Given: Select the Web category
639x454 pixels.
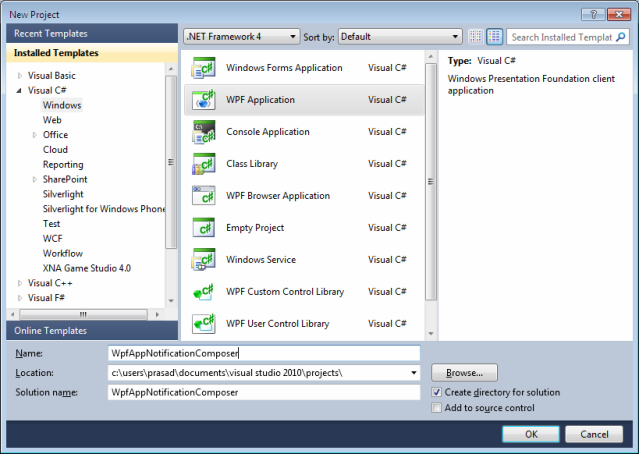Looking at the screenshot, I should (52, 120).
